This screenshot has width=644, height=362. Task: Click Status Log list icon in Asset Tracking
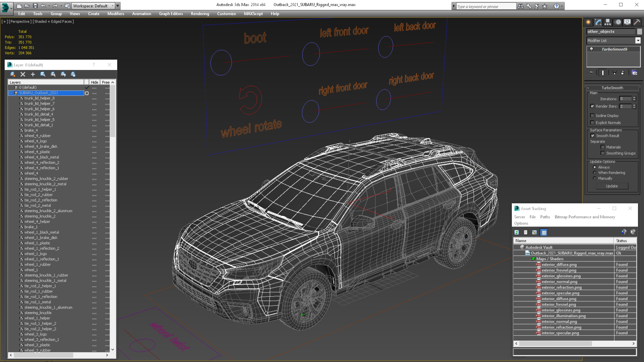tap(525, 232)
